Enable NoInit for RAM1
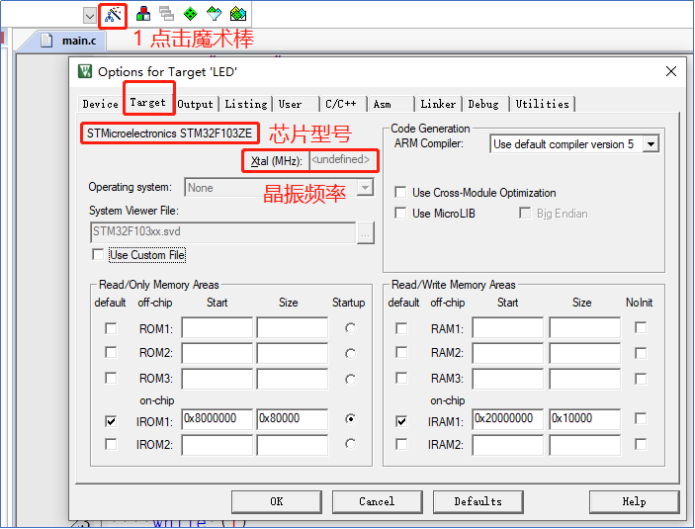The image size is (695, 529). pyautogui.click(x=640, y=327)
